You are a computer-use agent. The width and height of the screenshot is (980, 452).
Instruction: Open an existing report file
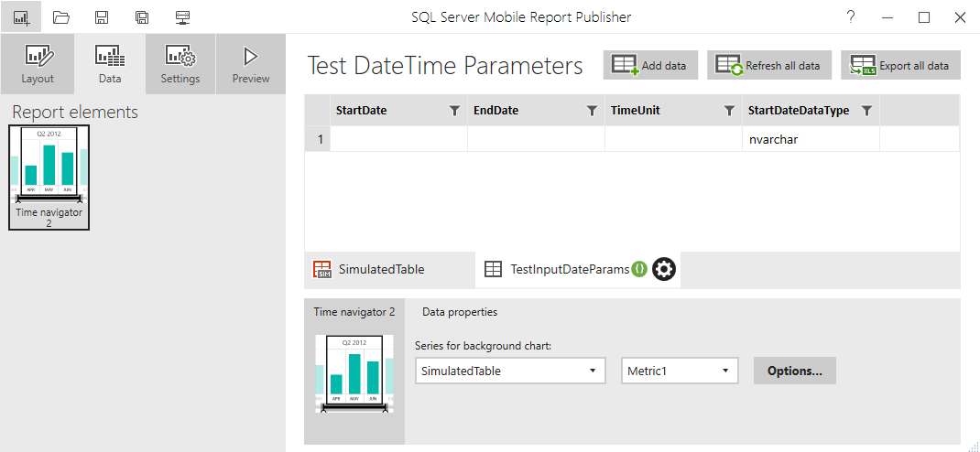pyautogui.click(x=60, y=17)
